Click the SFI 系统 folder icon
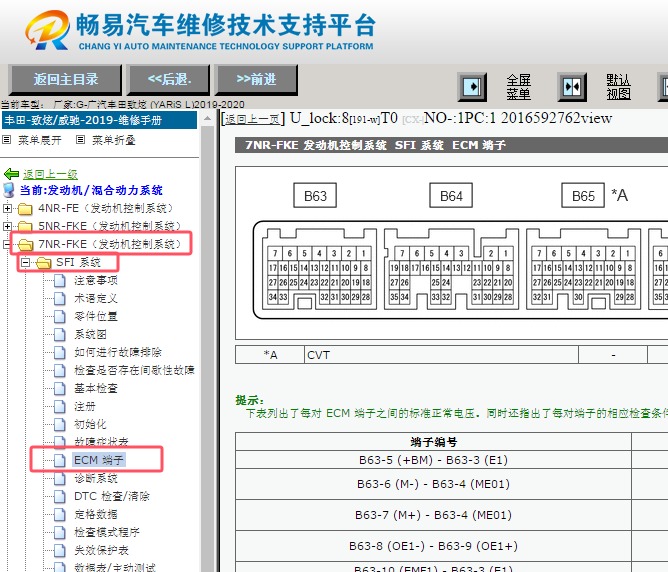668x572 pixels. click(44, 263)
